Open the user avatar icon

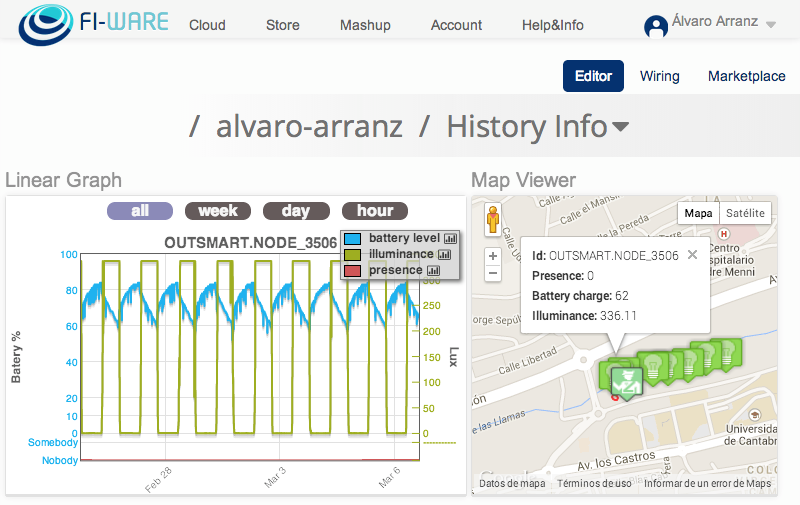656,27
